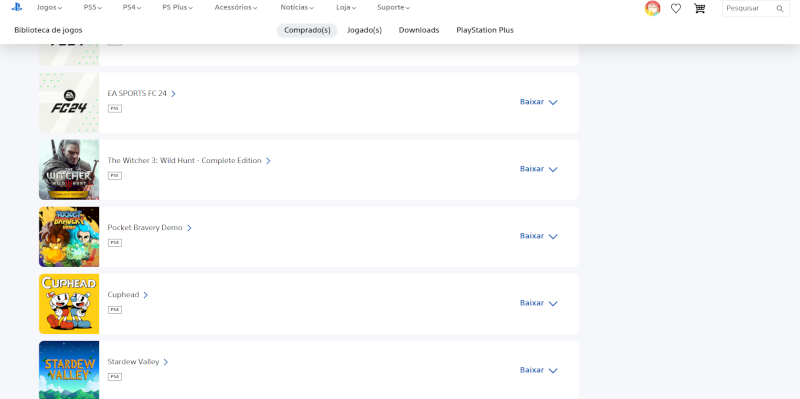Open the Loja menu
Image resolution: width=800 pixels, height=399 pixels.
[x=346, y=8]
